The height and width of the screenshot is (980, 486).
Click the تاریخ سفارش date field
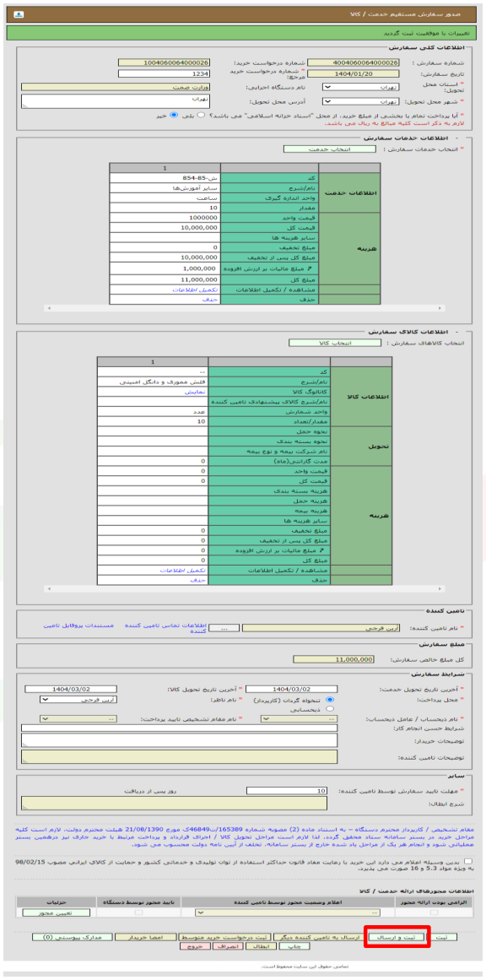click(354, 73)
